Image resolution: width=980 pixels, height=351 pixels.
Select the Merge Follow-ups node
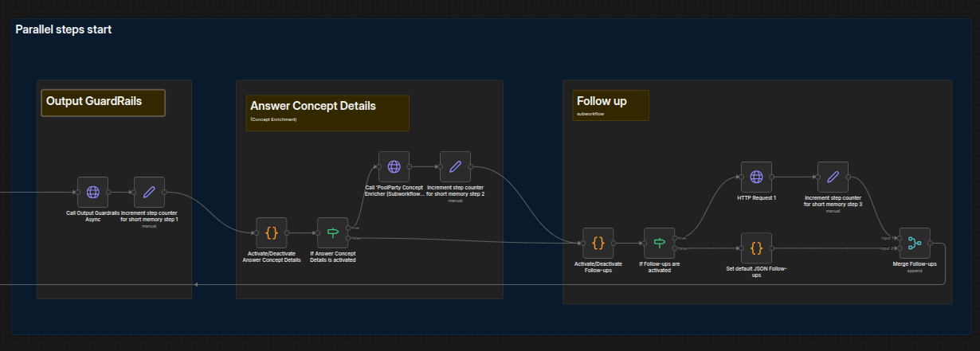pos(915,243)
